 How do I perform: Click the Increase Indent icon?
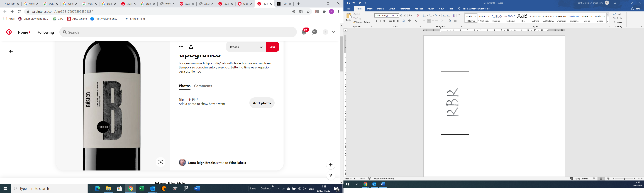point(448,16)
